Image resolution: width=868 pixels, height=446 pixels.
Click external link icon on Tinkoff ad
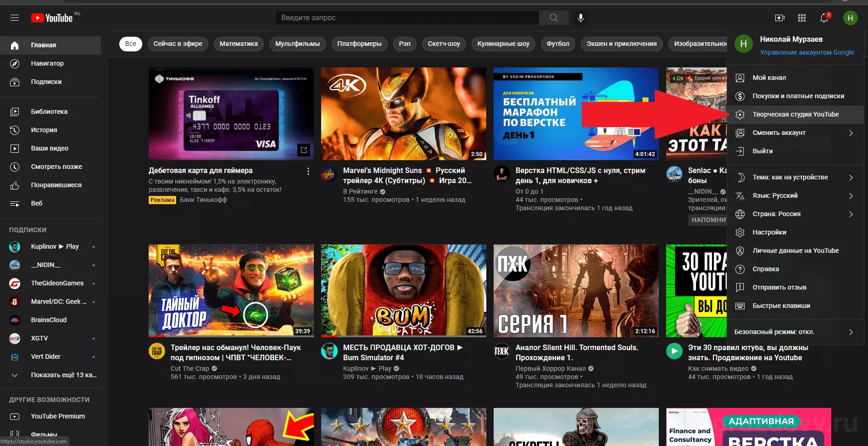click(304, 150)
